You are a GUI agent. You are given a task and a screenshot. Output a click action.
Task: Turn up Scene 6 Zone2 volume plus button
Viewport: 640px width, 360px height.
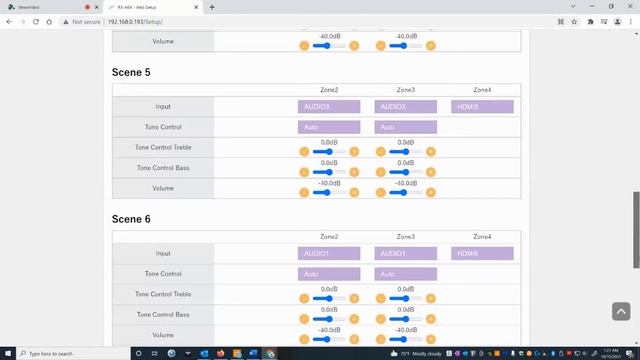click(x=354, y=339)
